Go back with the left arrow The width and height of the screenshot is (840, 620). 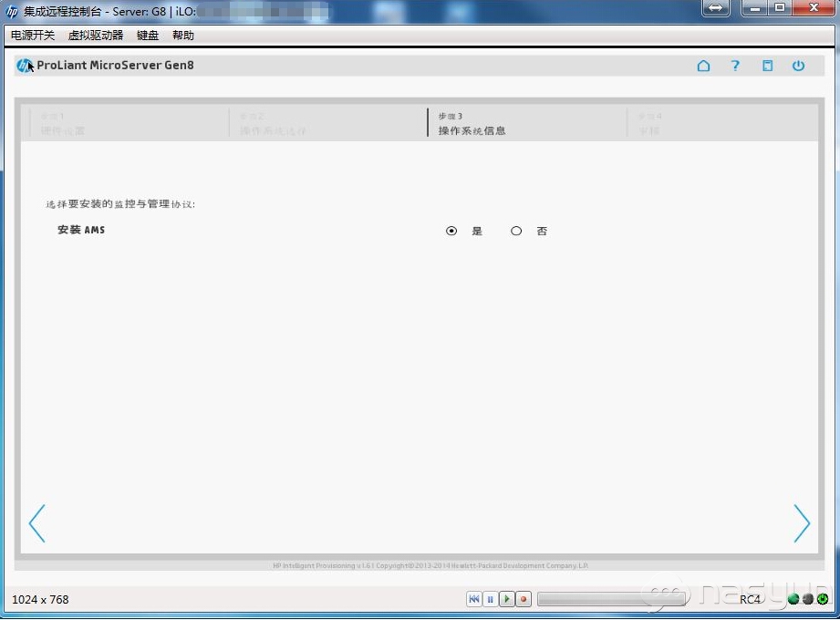click(37, 523)
